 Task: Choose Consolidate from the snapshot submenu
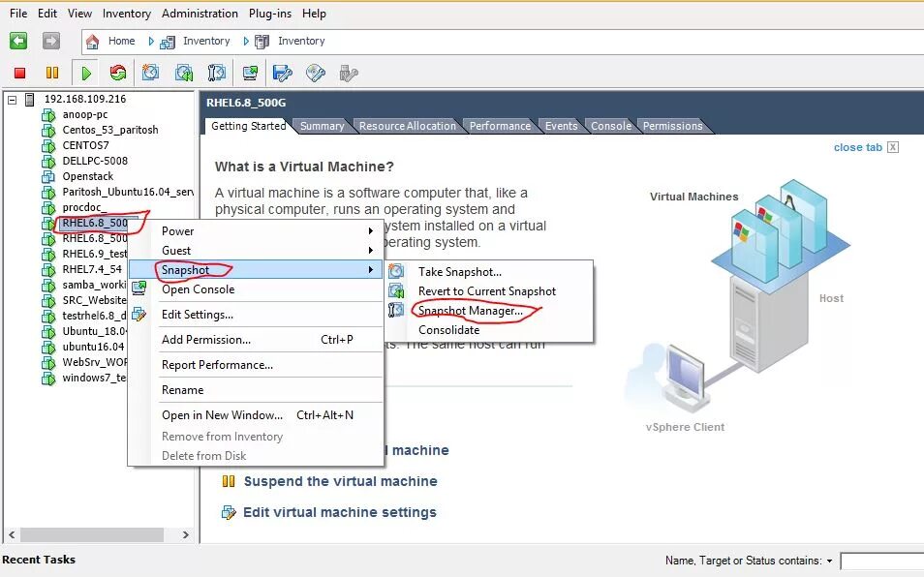click(x=449, y=330)
